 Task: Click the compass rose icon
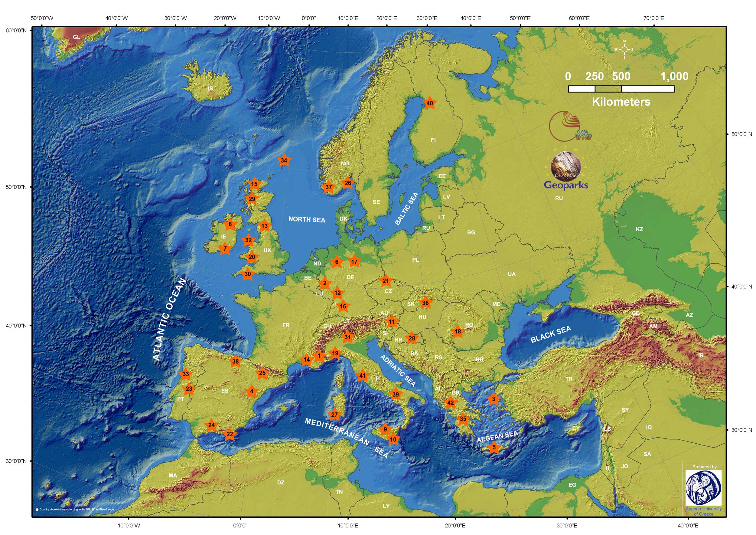click(x=624, y=49)
